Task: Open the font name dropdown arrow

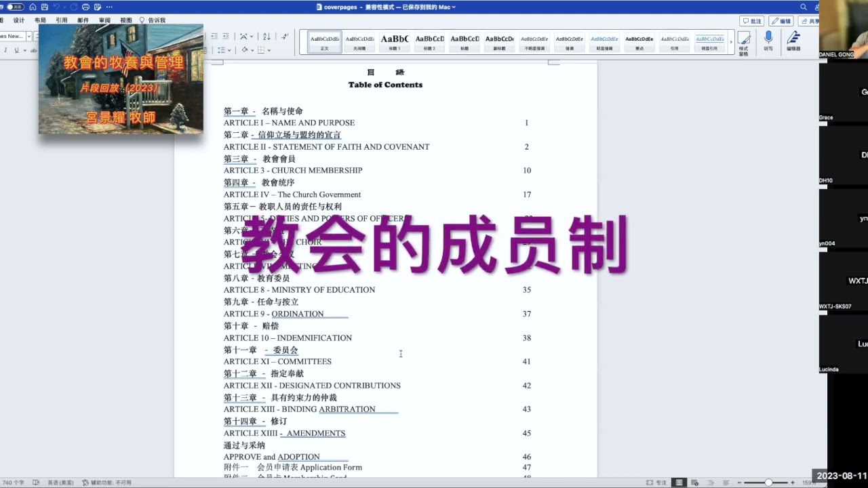Action: pos(28,36)
